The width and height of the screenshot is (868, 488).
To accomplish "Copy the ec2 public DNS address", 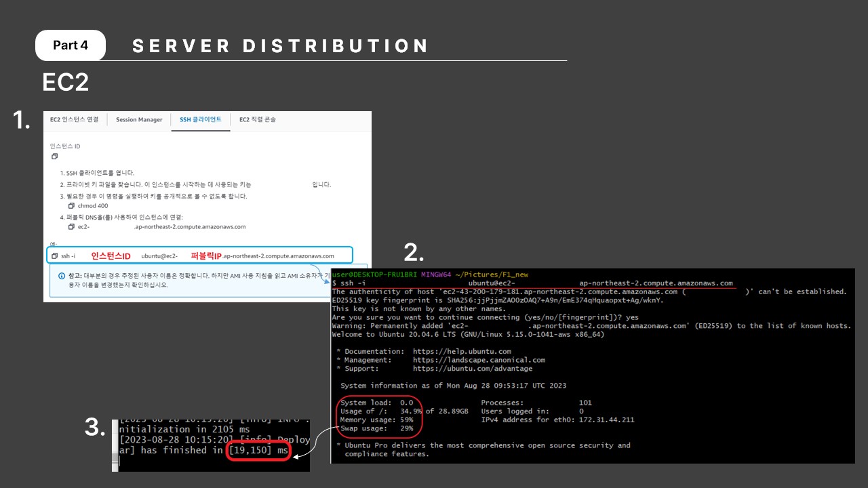I will point(71,226).
